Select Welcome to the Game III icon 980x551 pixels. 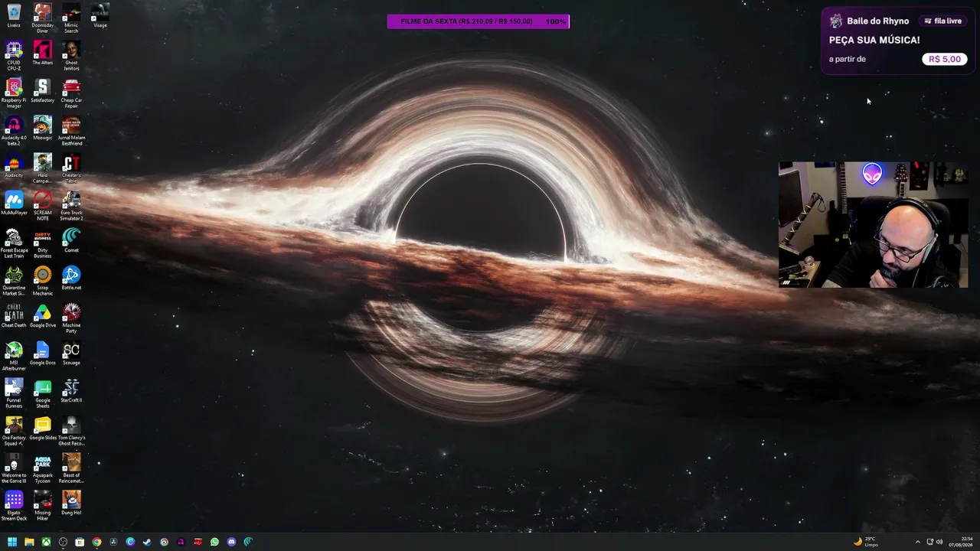14,468
